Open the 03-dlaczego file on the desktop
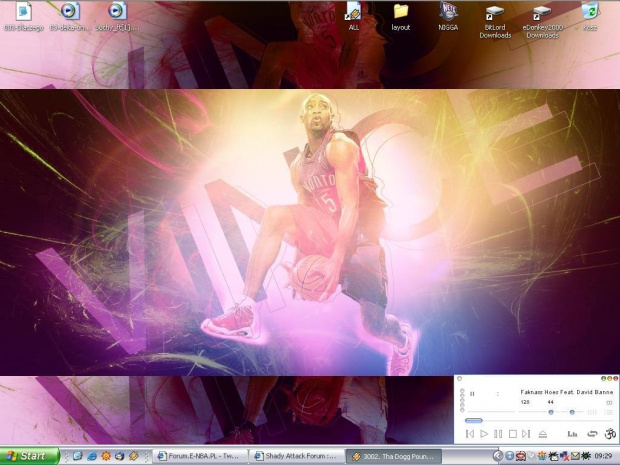Image resolution: width=620 pixels, height=465 pixels. click(x=23, y=17)
